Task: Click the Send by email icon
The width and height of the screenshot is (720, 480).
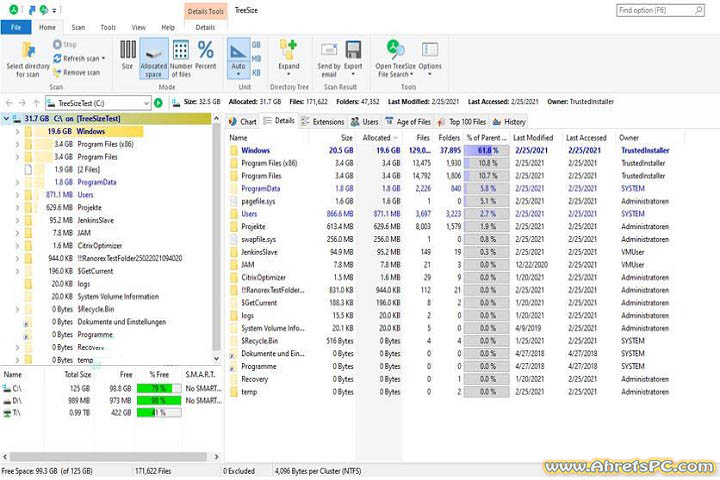Action: click(x=329, y=50)
